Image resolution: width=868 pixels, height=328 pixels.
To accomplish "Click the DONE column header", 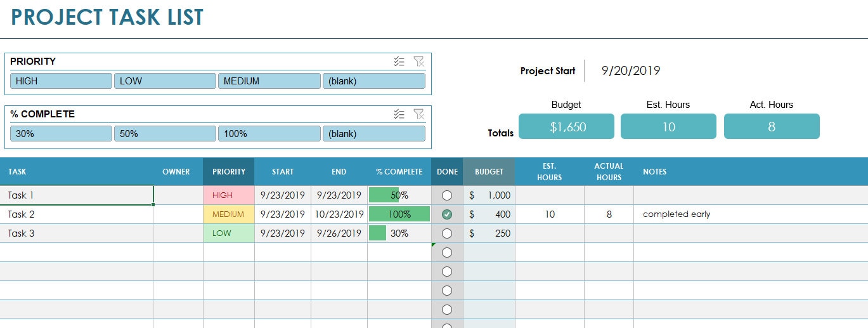I will coord(447,172).
